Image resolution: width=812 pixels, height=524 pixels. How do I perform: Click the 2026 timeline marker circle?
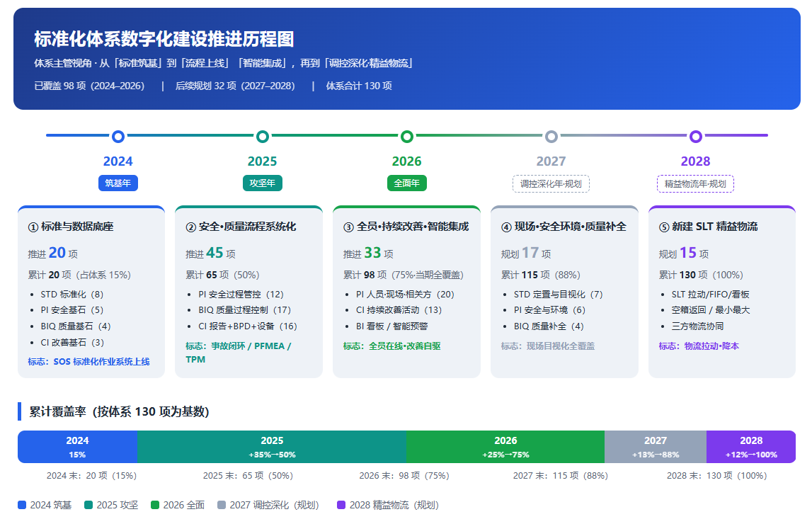407,137
